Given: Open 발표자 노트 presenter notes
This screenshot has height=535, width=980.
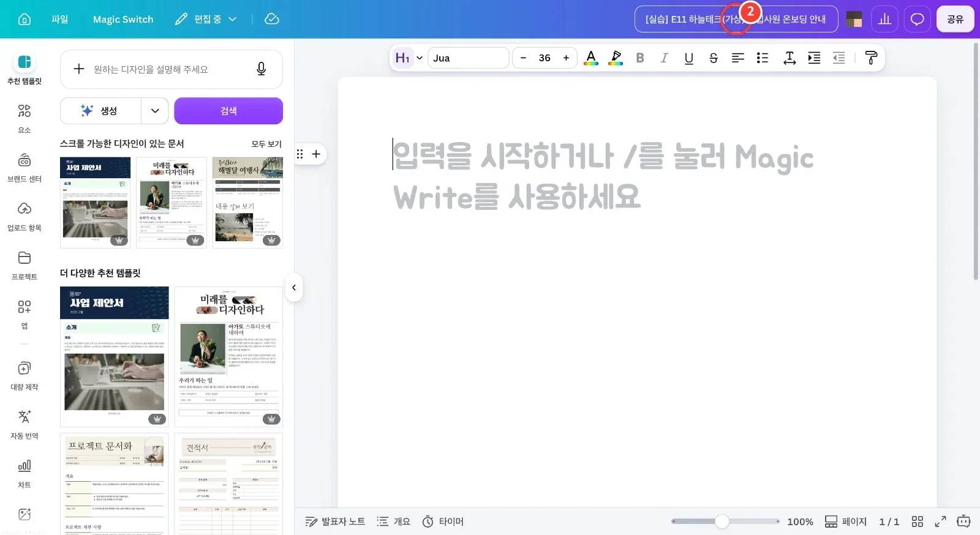Looking at the screenshot, I should tap(335, 522).
